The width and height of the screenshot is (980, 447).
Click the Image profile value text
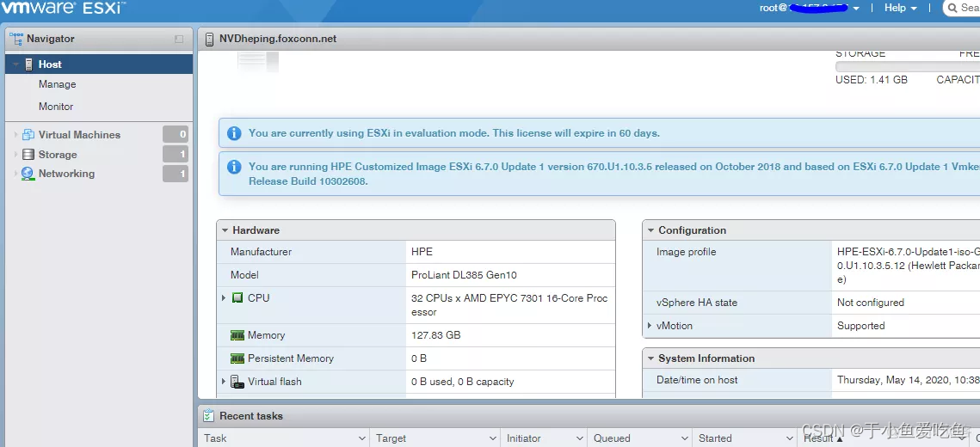908,266
